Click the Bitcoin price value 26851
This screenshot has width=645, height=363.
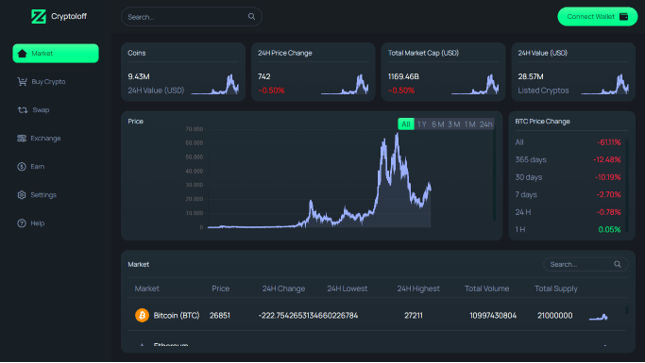pyautogui.click(x=220, y=315)
